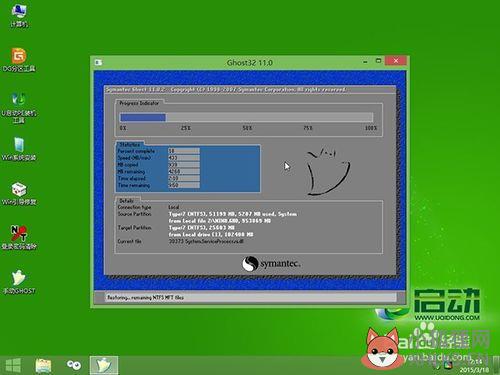Viewport: 500px width, 375px height.
Task: Open the Windows Start button on taskbar
Action: 13,365
